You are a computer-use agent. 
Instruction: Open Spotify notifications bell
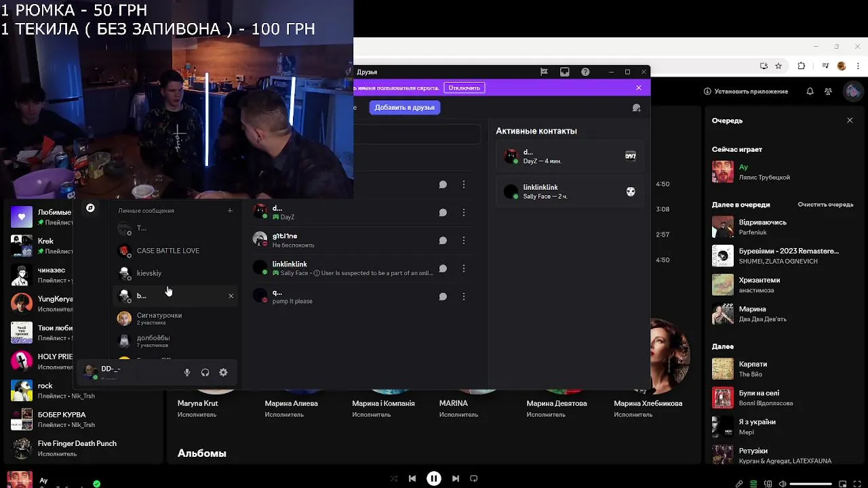810,91
